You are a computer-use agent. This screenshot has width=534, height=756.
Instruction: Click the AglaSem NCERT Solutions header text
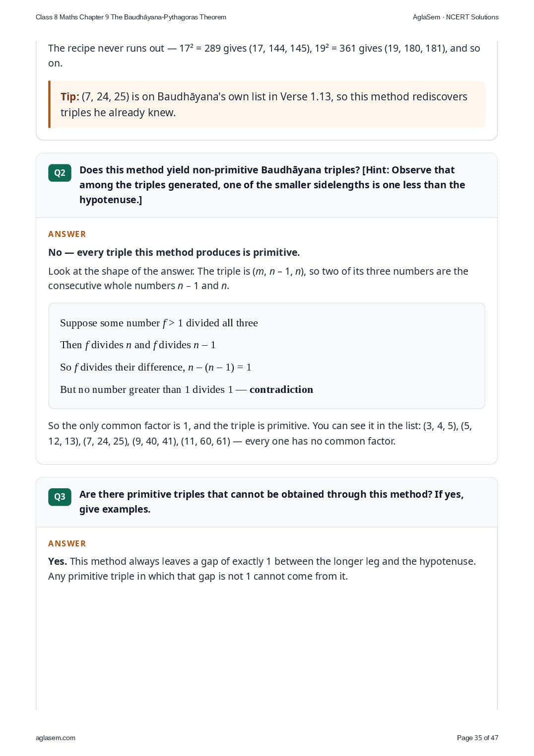[456, 17]
